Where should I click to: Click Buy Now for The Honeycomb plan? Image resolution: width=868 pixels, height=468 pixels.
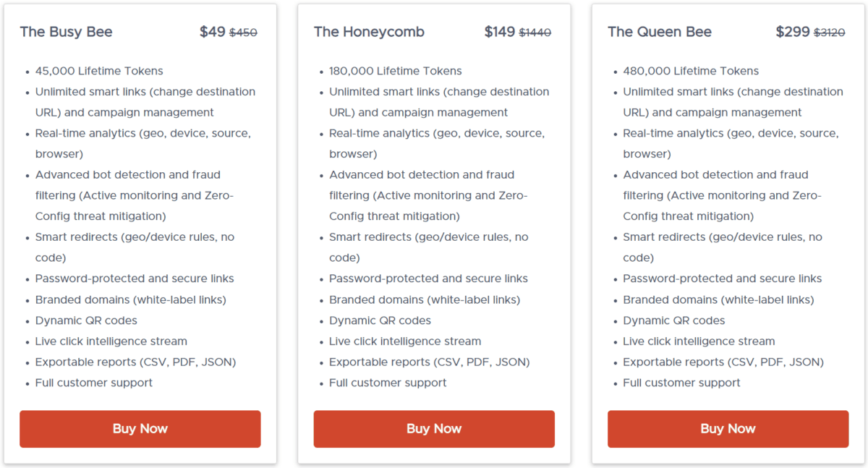point(434,429)
